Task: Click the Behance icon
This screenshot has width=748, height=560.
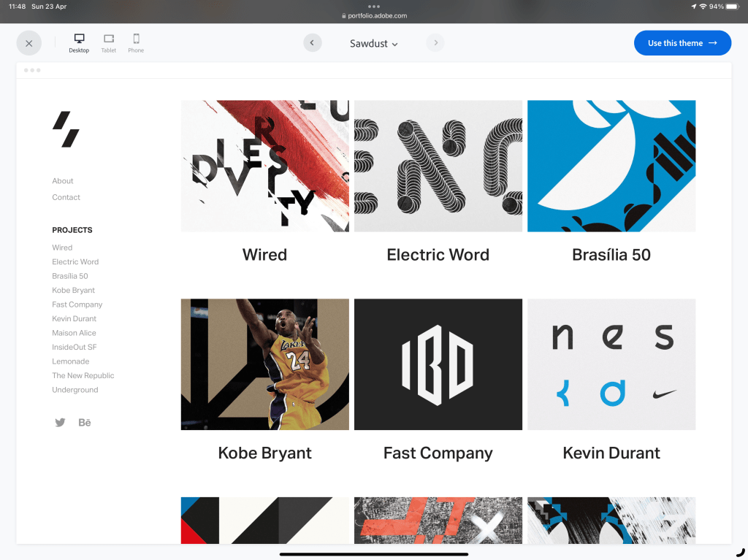Action: tap(85, 422)
